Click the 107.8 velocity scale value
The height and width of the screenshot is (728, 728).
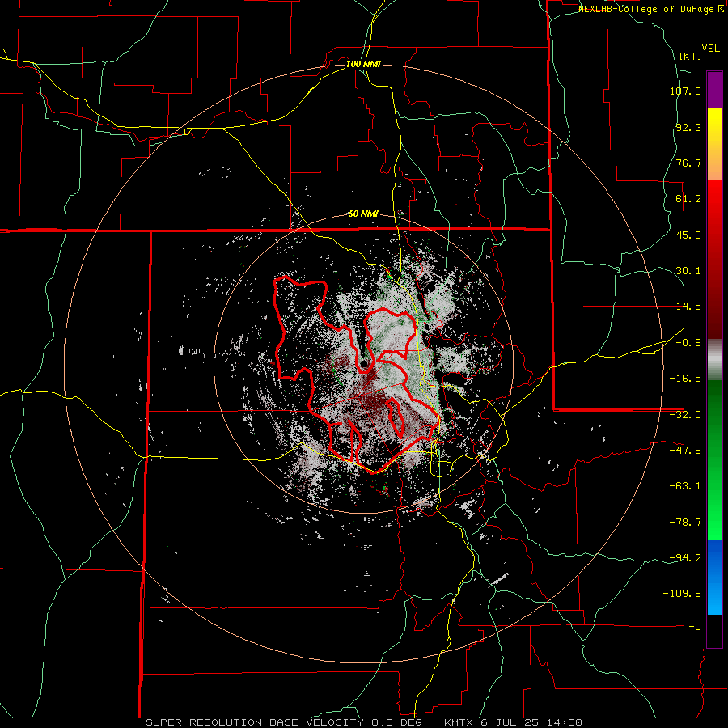pos(685,91)
